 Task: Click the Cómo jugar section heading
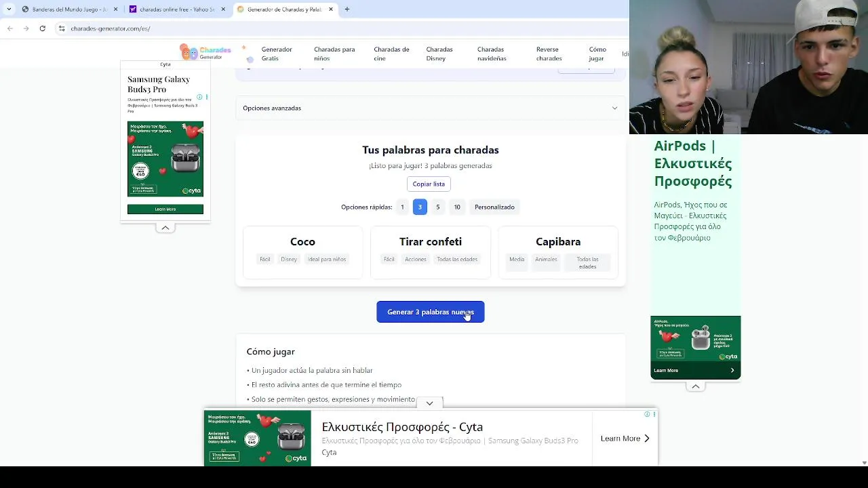click(x=271, y=352)
